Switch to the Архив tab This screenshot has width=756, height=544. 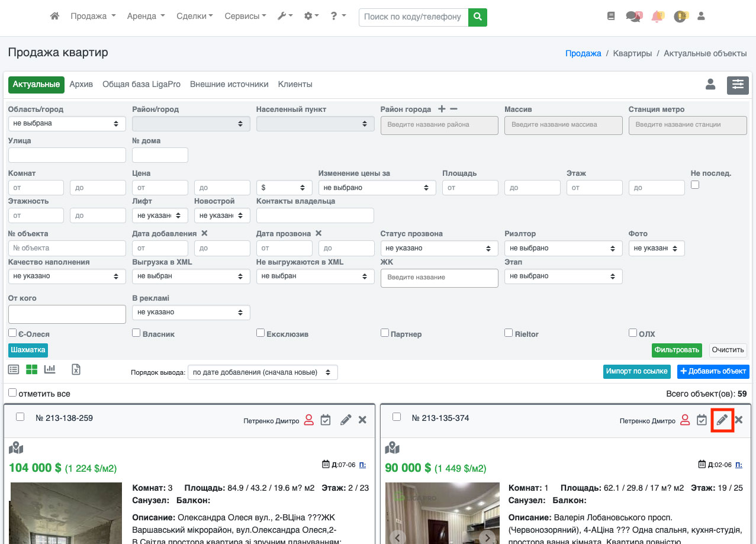(81, 85)
